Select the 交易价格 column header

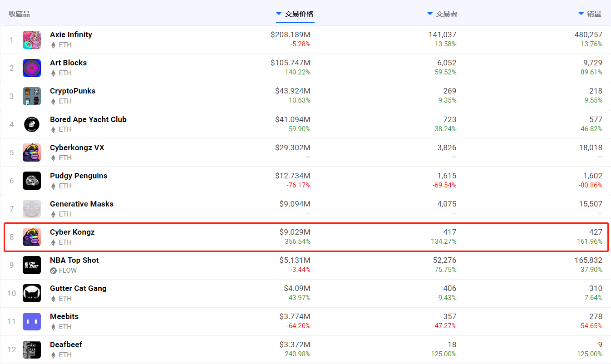tap(299, 14)
